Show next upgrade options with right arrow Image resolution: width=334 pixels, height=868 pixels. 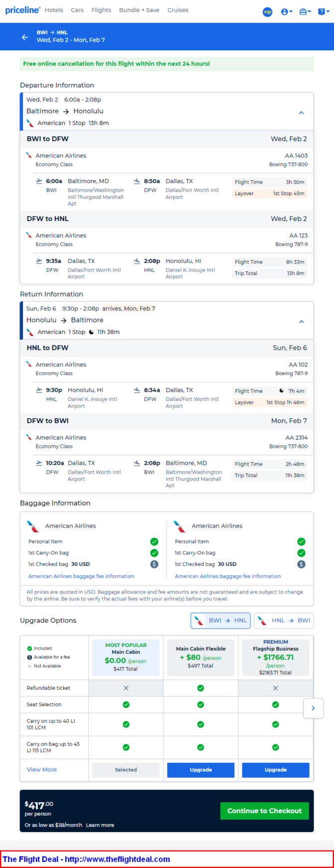pyautogui.click(x=313, y=708)
